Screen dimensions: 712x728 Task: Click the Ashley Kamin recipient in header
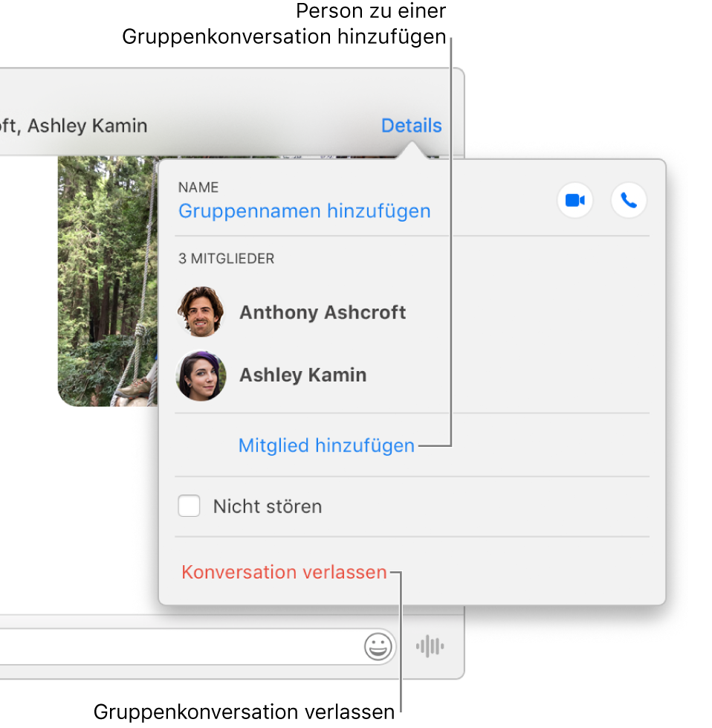(x=87, y=126)
